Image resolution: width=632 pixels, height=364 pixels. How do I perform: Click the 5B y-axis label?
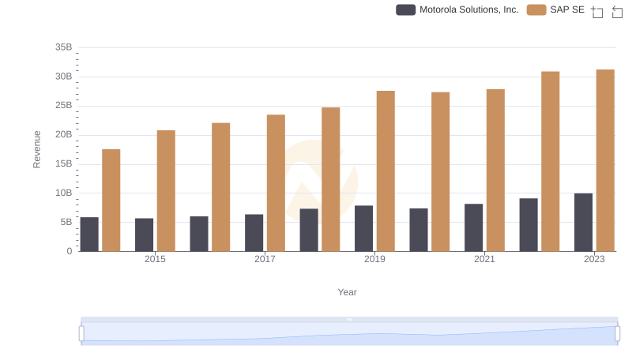(66, 222)
